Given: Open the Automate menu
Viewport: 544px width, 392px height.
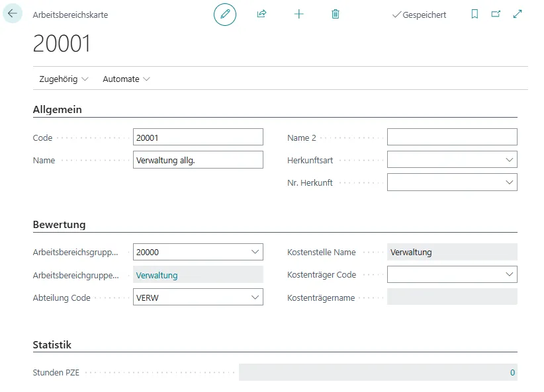Looking at the screenshot, I should 126,79.
